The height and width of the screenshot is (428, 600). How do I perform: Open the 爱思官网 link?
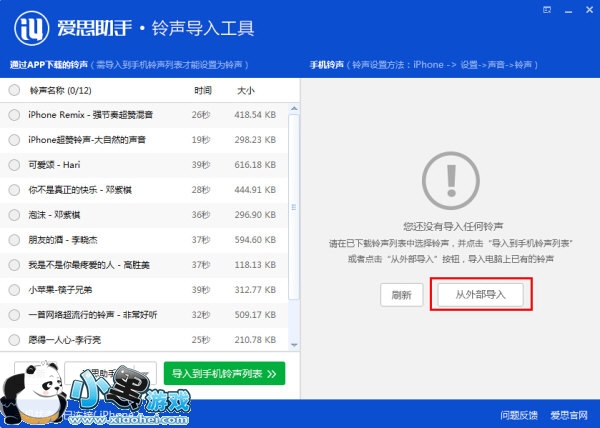(x=569, y=415)
